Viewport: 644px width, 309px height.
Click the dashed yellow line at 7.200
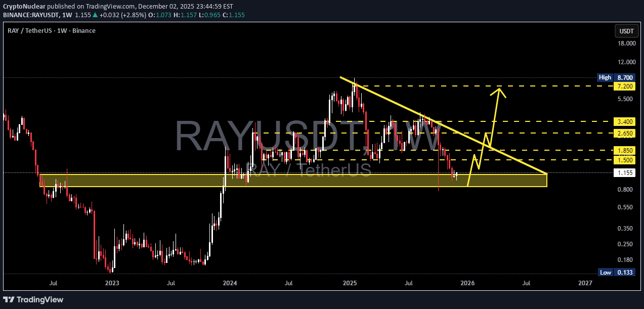[556, 86]
